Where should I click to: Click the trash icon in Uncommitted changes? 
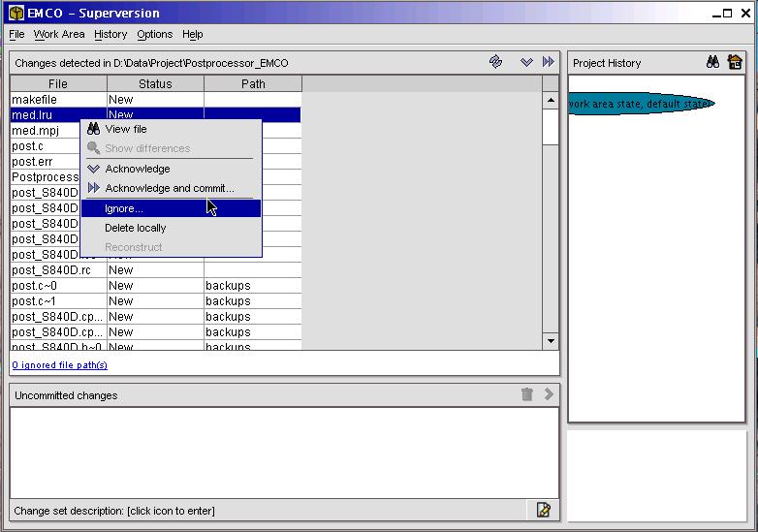pos(527,394)
